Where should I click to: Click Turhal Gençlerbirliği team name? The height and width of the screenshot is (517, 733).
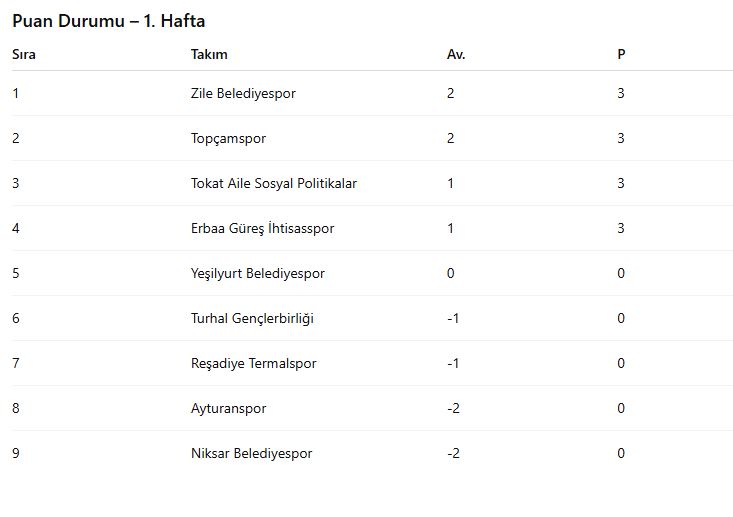tap(252, 318)
